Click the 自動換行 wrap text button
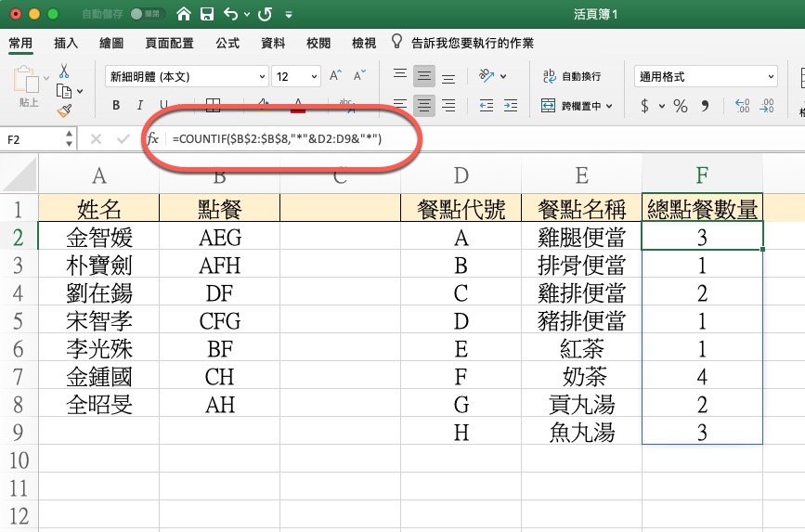805x532 pixels. (571, 76)
